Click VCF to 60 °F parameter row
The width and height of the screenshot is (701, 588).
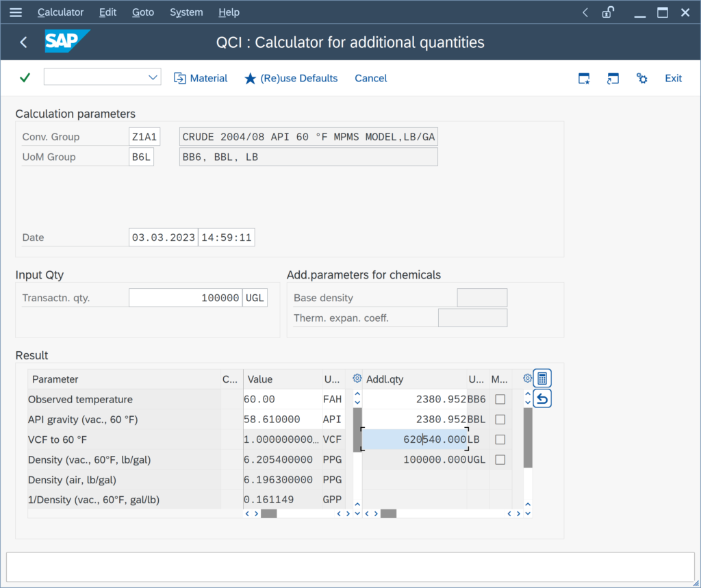125,439
